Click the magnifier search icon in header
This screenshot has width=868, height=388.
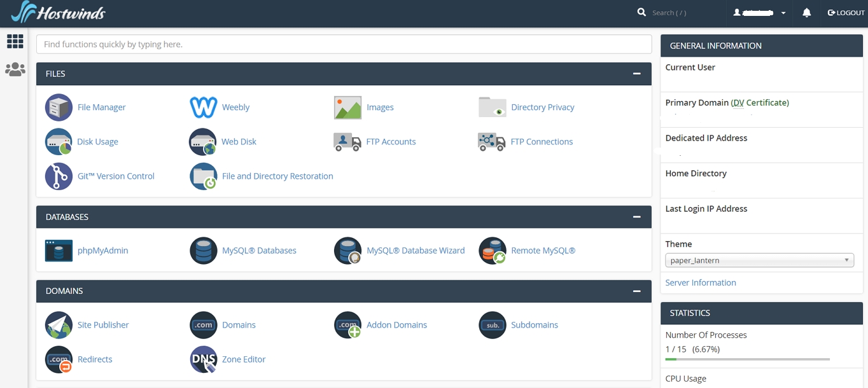(x=641, y=12)
